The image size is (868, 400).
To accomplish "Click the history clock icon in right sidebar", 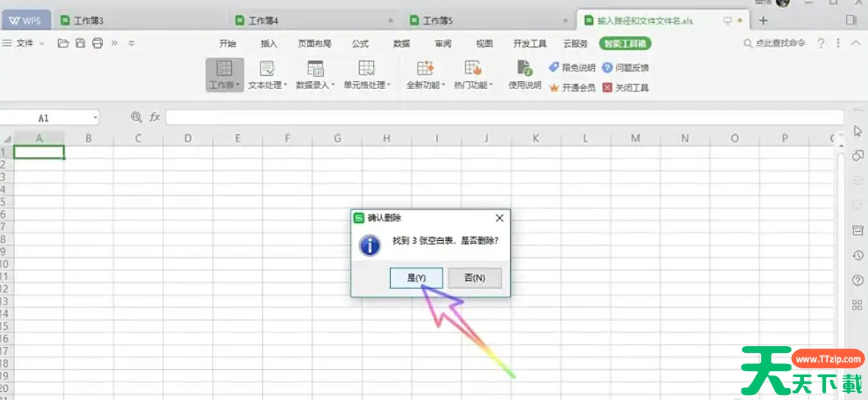I will [x=858, y=255].
